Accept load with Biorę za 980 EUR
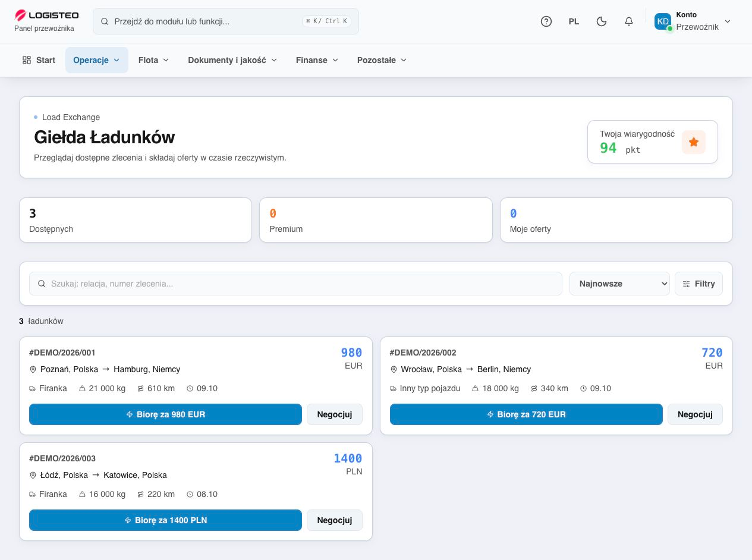Screen dimensions: 752x560 pos(165,414)
